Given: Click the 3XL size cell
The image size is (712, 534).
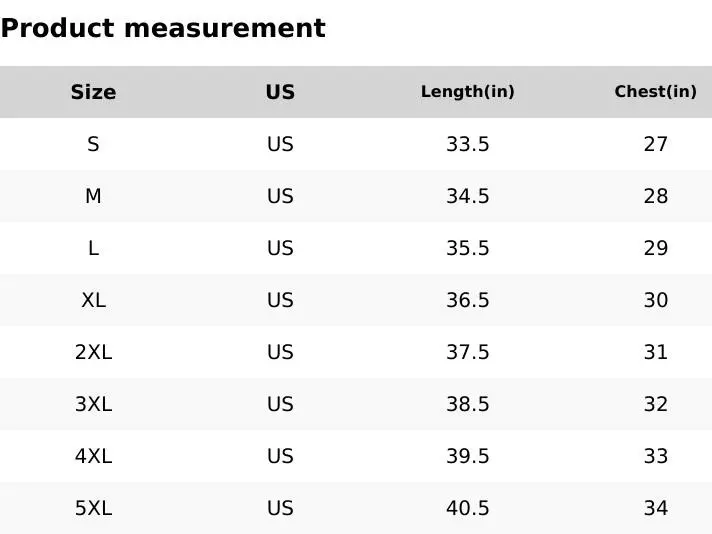Looking at the screenshot, I should point(93,404).
